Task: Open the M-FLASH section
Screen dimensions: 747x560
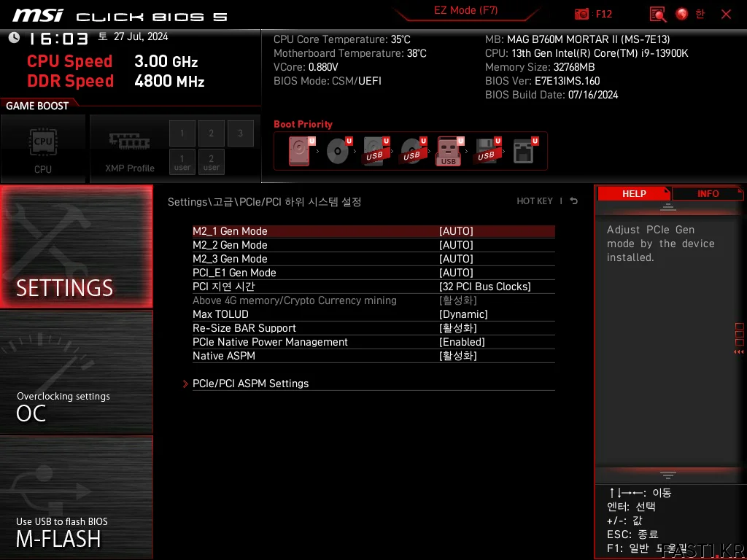Action: pos(76,497)
